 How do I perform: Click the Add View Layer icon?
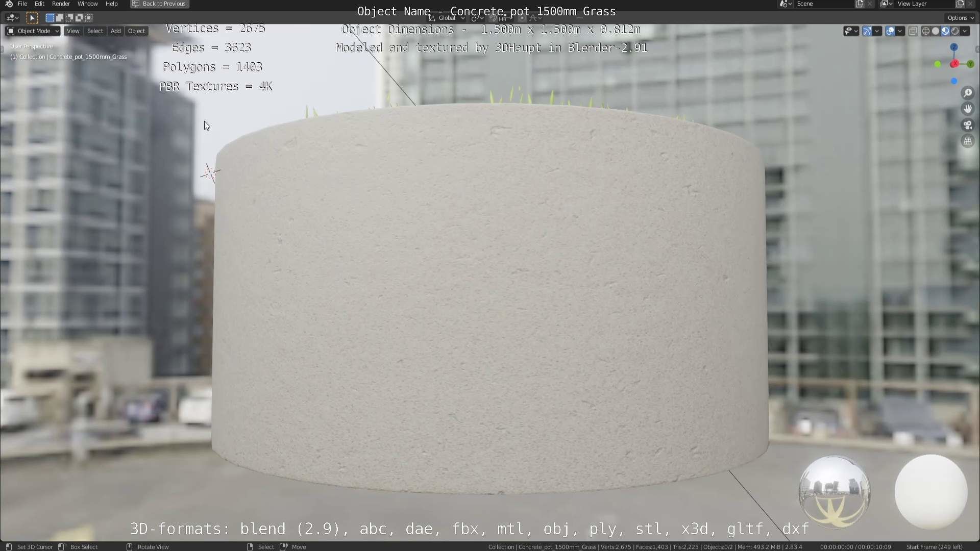click(960, 4)
